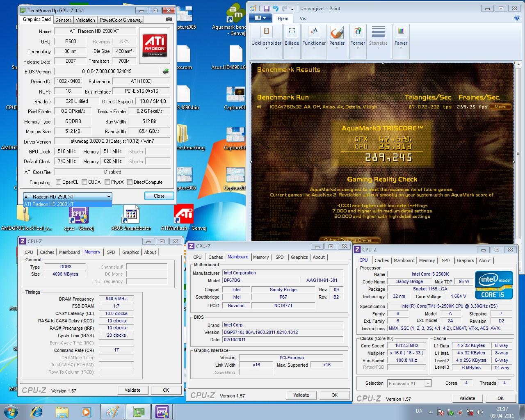Image resolution: width=525 pixels, height=420 pixels.
Task: Click the DA language indicator in the taskbar
Action: tap(419, 411)
